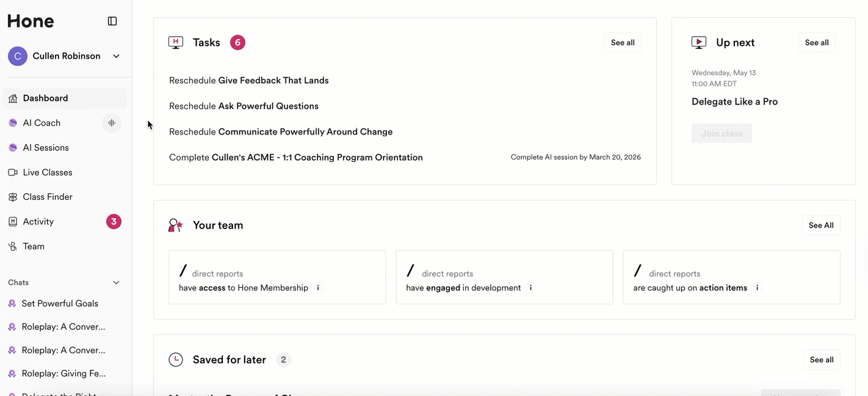Open the Cullen Robinson account dropdown
This screenshot has width=868, height=396.
(x=116, y=56)
